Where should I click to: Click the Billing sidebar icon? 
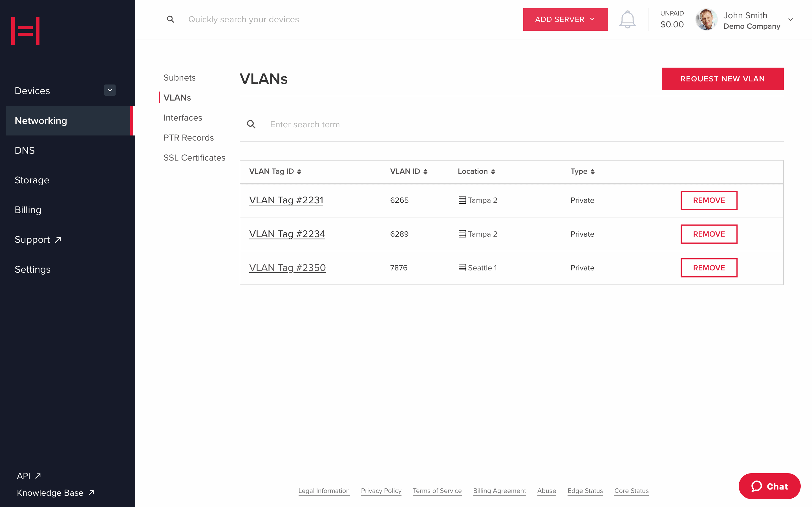click(x=27, y=210)
